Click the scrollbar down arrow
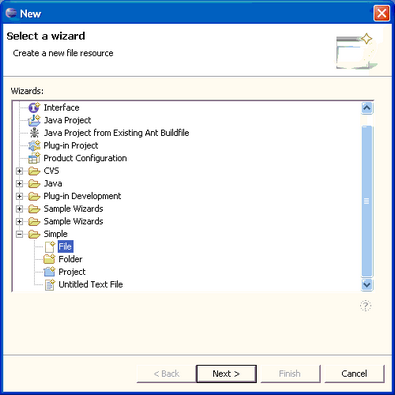 coord(367,284)
